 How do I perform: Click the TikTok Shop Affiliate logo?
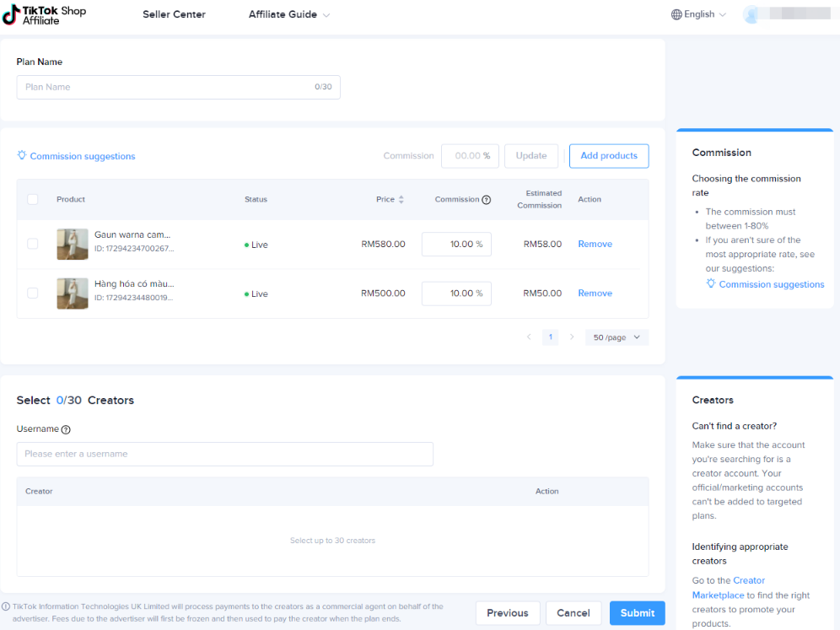point(45,14)
